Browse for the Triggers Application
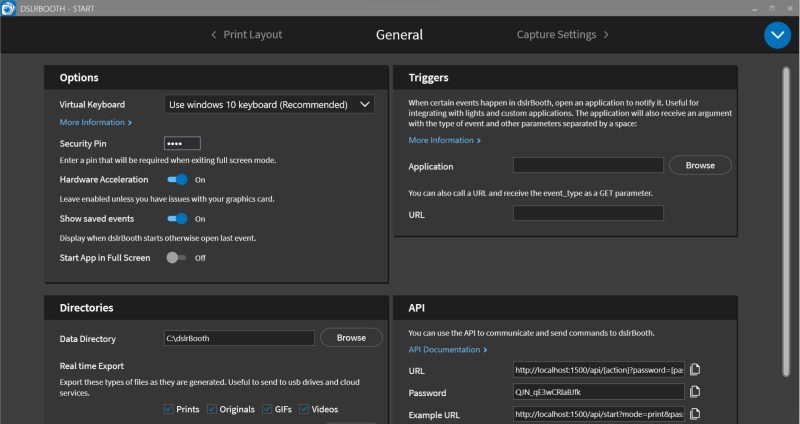 pyautogui.click(x=700, y=165)
